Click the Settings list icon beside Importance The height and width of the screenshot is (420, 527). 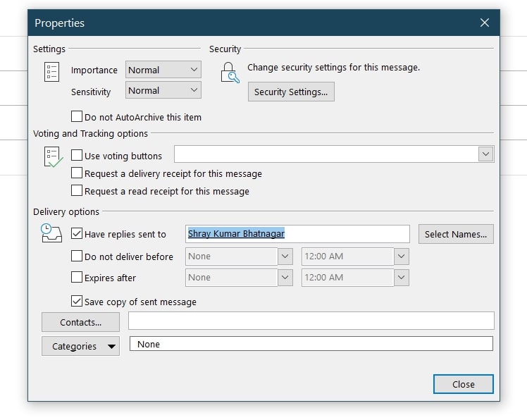[51, 72]
